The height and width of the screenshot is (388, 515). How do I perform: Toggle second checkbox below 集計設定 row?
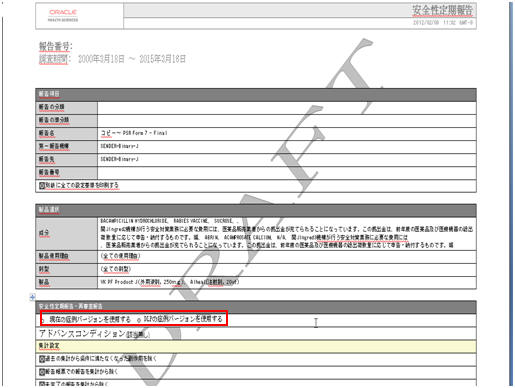pyautogui.click(x=42, y=372)
